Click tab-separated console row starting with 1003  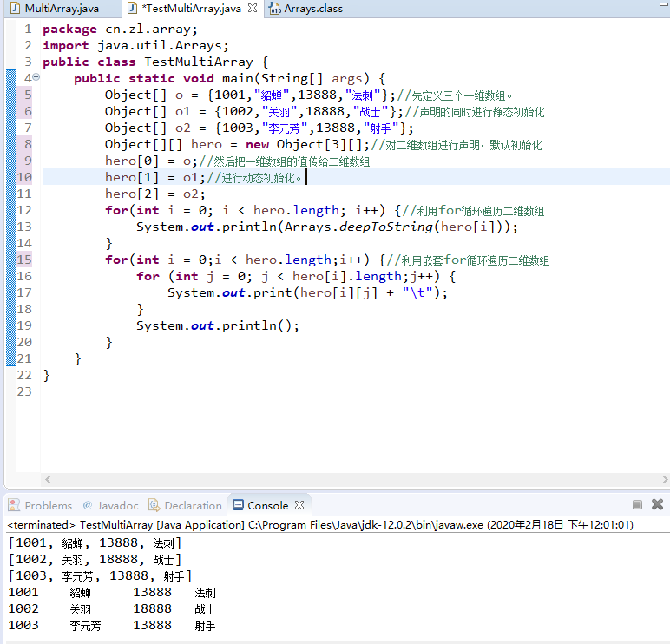click(112, 626)
